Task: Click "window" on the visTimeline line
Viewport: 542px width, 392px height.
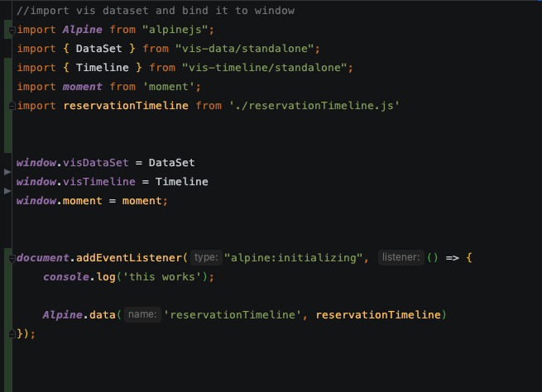Action: click(x=36, y=182)
